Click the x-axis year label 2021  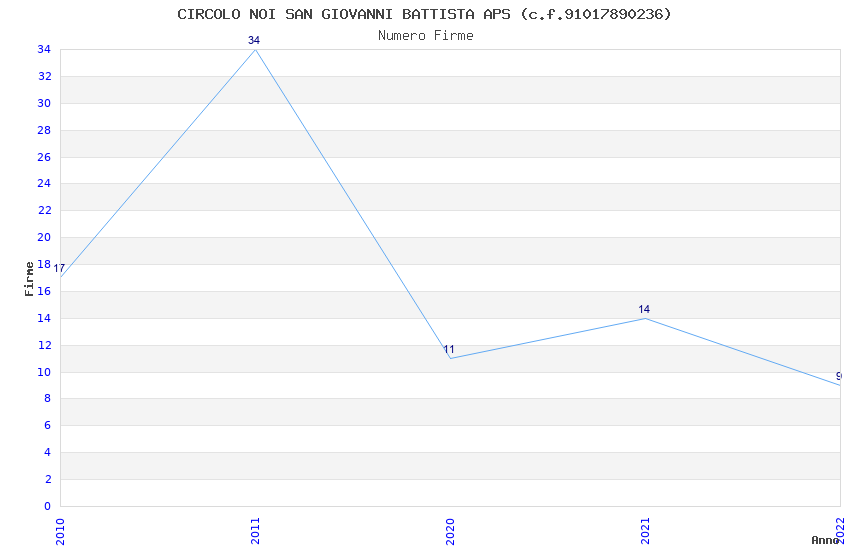[x=645, y=531]
